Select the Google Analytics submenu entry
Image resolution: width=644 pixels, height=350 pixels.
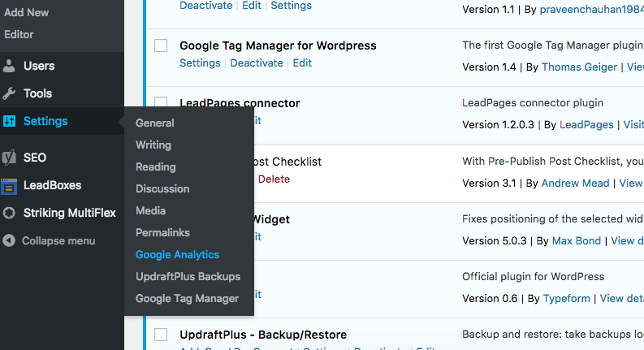click(177, 255)
